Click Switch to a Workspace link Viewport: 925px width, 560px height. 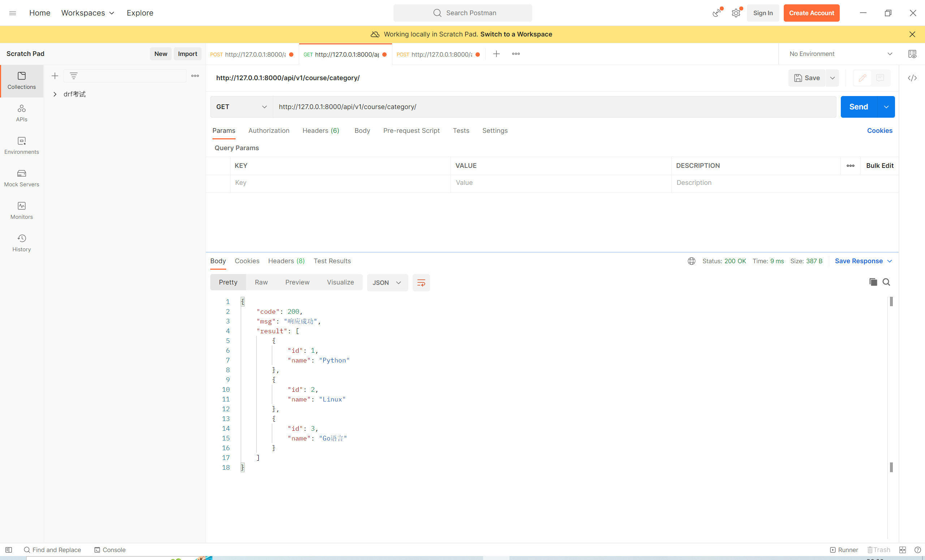click(516, 34)
